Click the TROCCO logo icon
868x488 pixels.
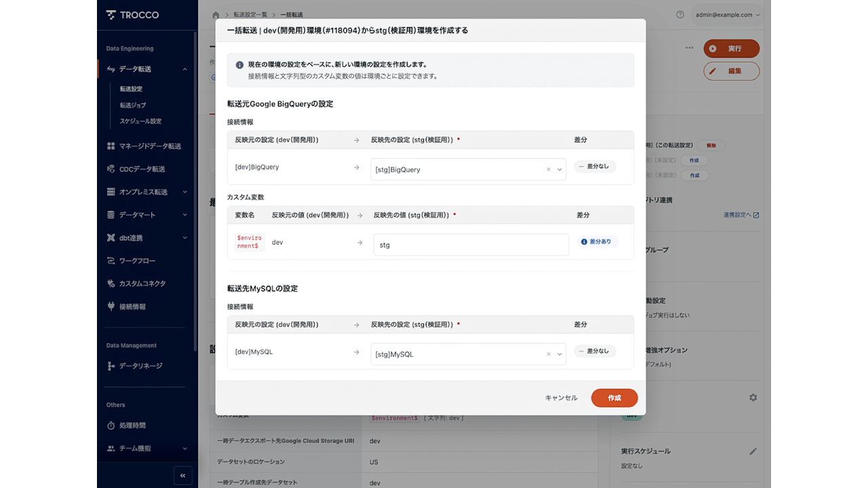tap(111, 15)
